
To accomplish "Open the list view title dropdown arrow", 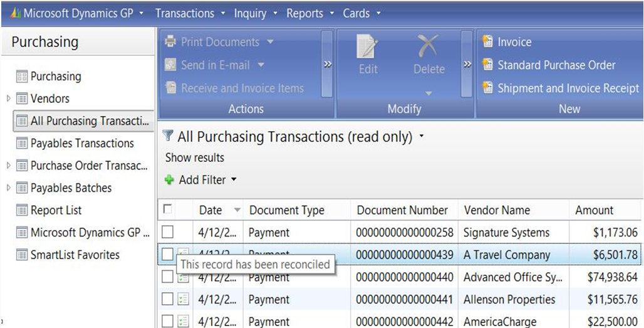I will (x=422, y=137).
